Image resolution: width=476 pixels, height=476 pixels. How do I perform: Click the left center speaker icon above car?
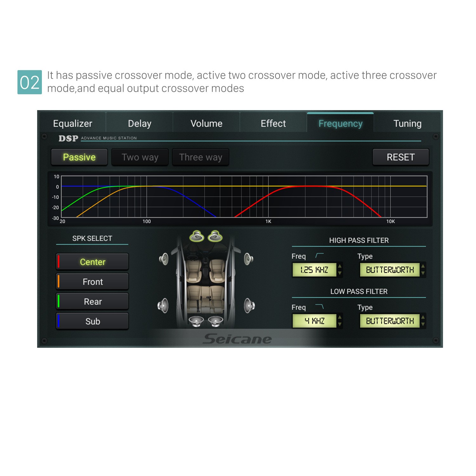197,236
